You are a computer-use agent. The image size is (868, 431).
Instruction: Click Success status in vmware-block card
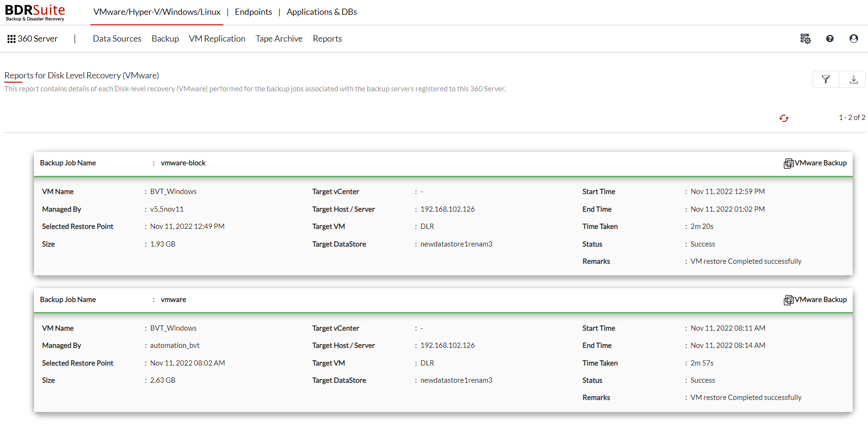pos(703,244)
